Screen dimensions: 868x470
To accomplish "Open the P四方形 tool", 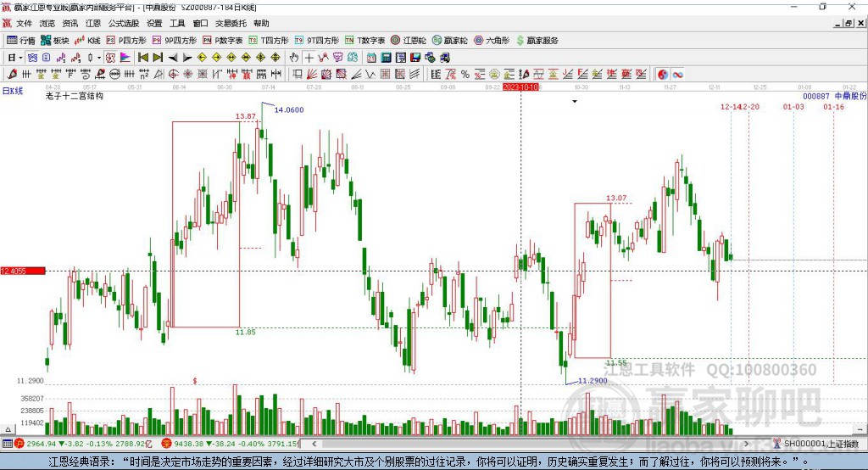I will pos(126,41).
